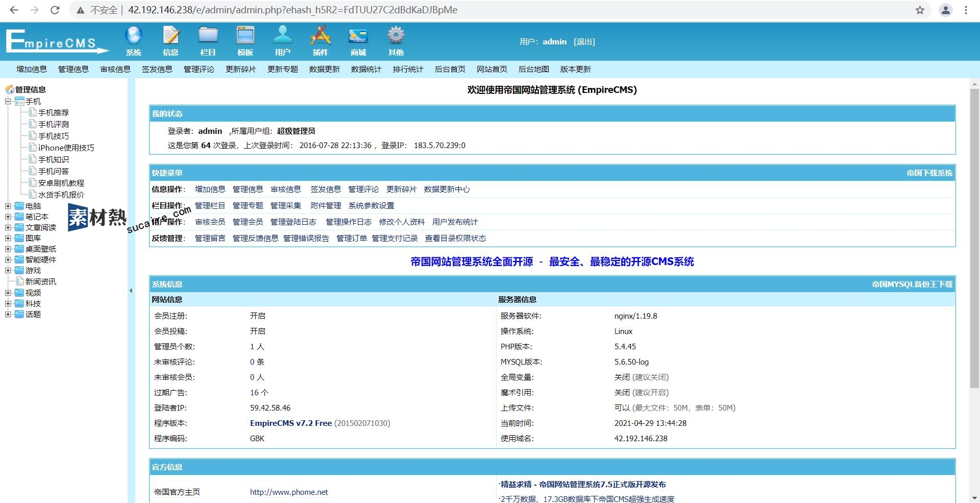
Task: Open the 系统 globe icon
Action: [133, 35]
